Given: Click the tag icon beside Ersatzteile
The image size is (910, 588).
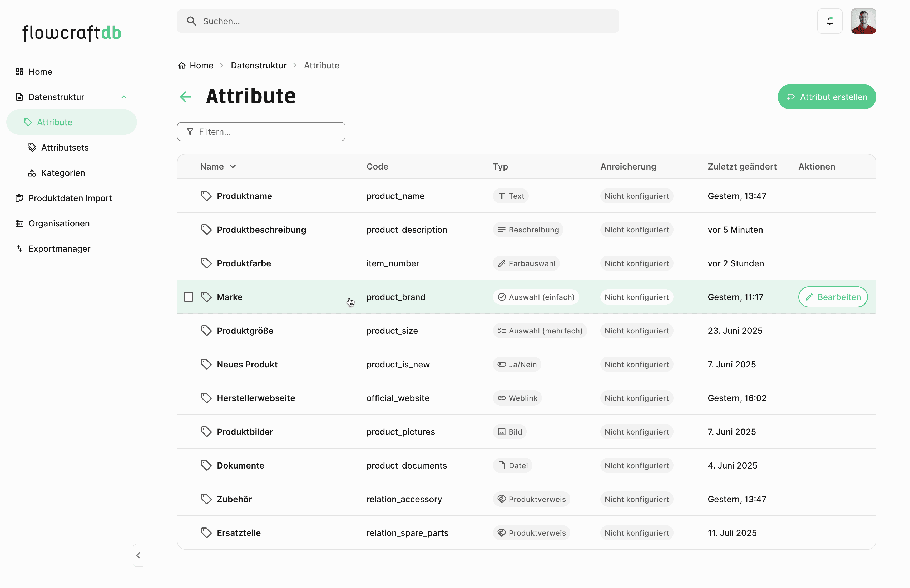Looking at the screenshot, I should click(206, 533).
